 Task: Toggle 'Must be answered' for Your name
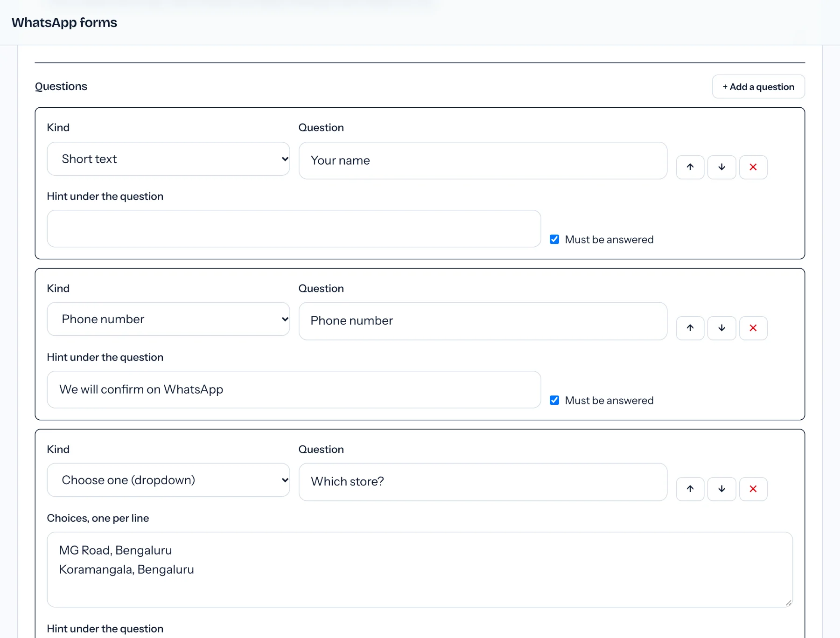[x=554, y=239]
